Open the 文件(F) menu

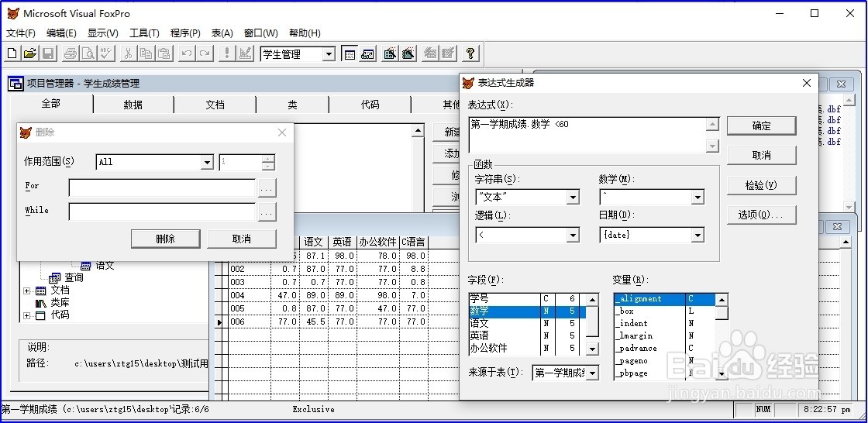[x=21, y=33]
